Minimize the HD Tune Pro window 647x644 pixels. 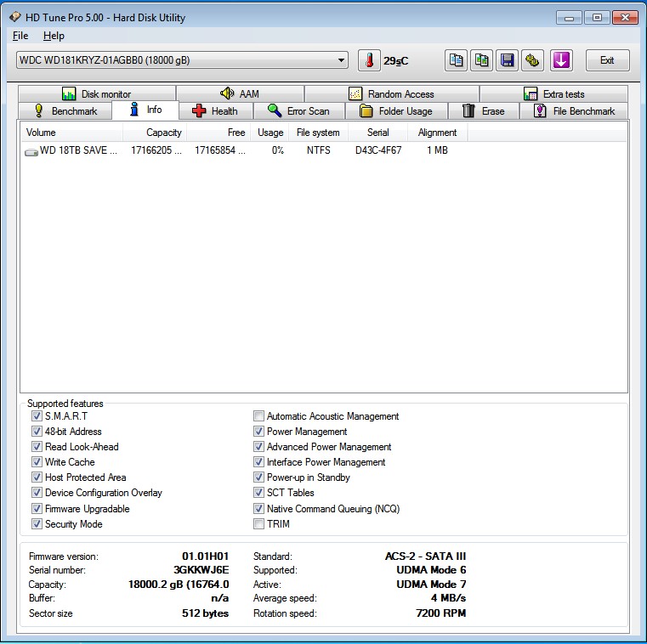569,18
